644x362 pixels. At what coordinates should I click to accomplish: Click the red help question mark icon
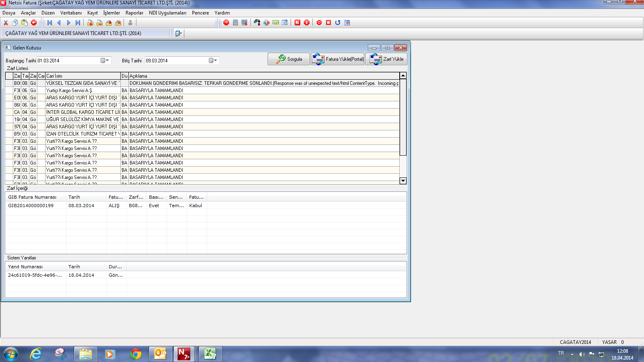(x=226, y=23)
